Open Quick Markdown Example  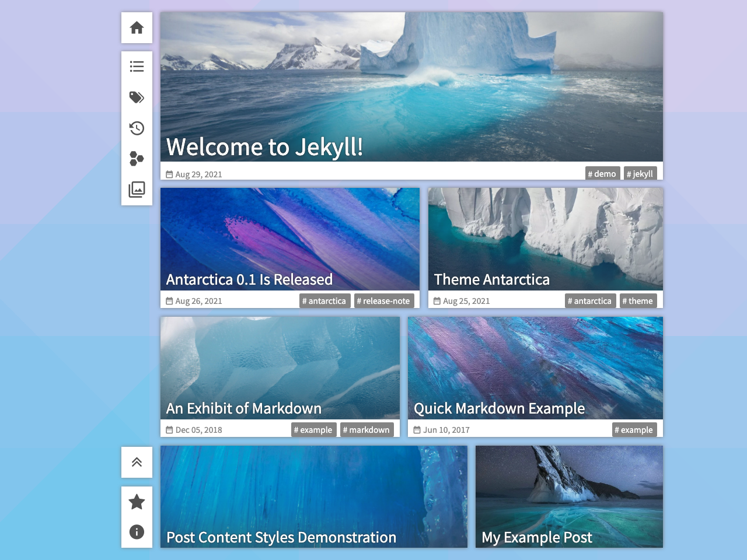499,408
